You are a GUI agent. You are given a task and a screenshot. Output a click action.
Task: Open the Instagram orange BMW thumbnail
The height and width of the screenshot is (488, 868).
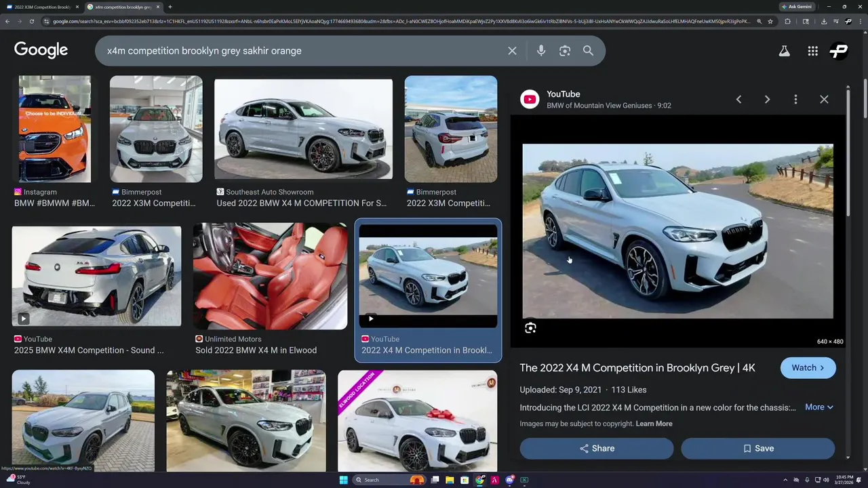(54, 129)
